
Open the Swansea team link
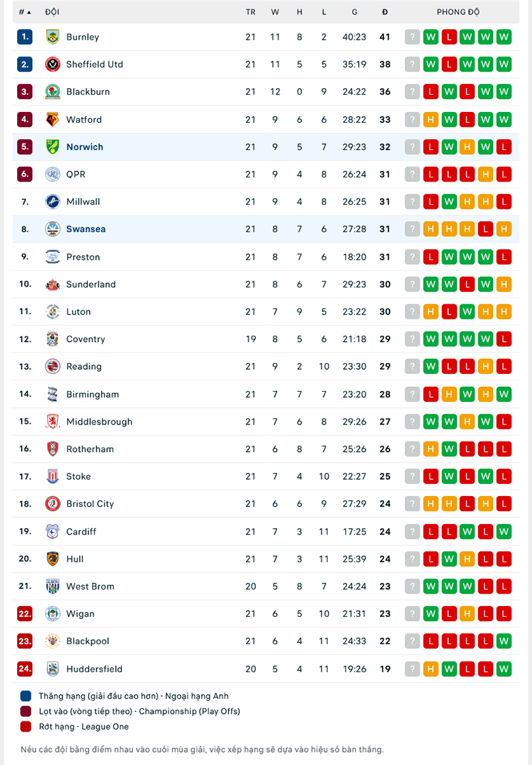(x=86, y=229)
